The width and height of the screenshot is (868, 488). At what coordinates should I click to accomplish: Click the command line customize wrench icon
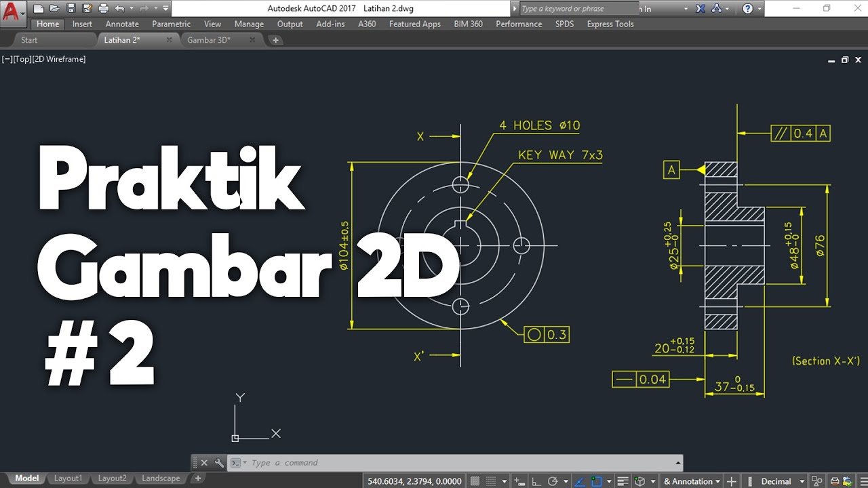(219, 463)
